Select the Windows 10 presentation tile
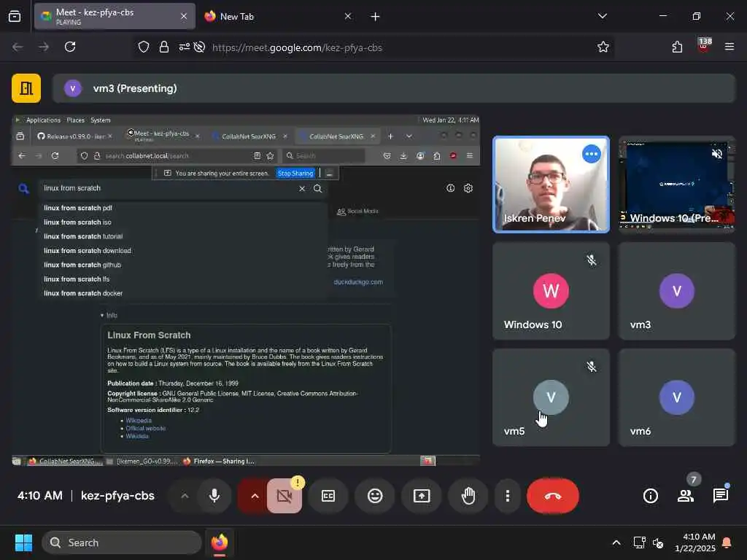The width and height of the screenshot is (747, 560). (x=676, y=184)
